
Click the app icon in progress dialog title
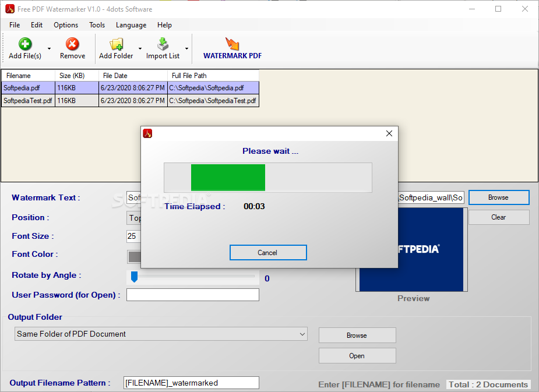[x=148, y=133]
